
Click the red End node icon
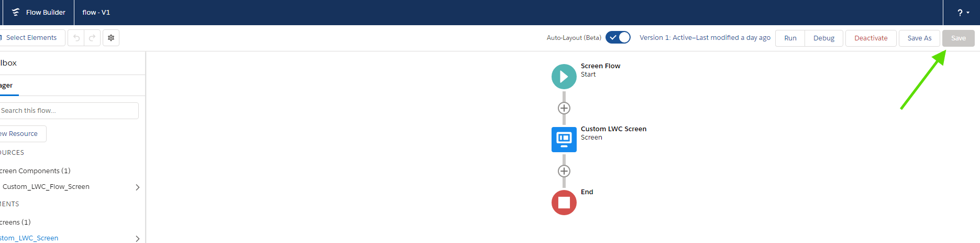pyautogui.click(x=564, y=203)
